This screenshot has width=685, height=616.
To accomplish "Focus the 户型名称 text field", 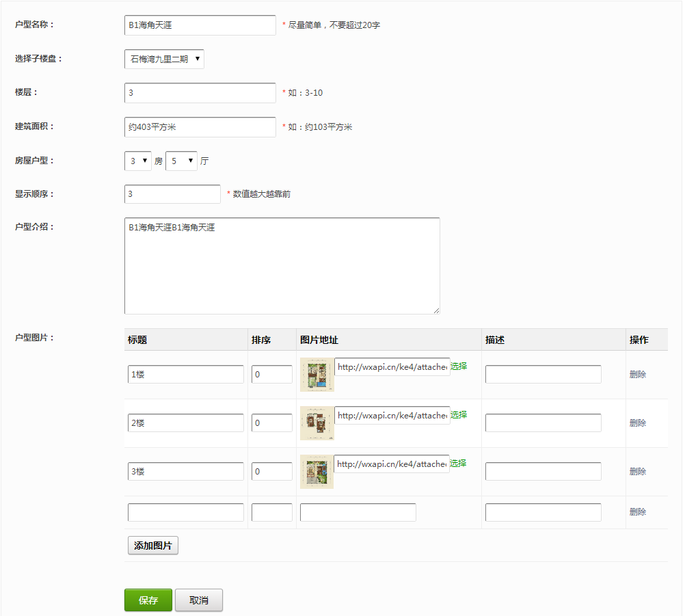I will point(200,25).
